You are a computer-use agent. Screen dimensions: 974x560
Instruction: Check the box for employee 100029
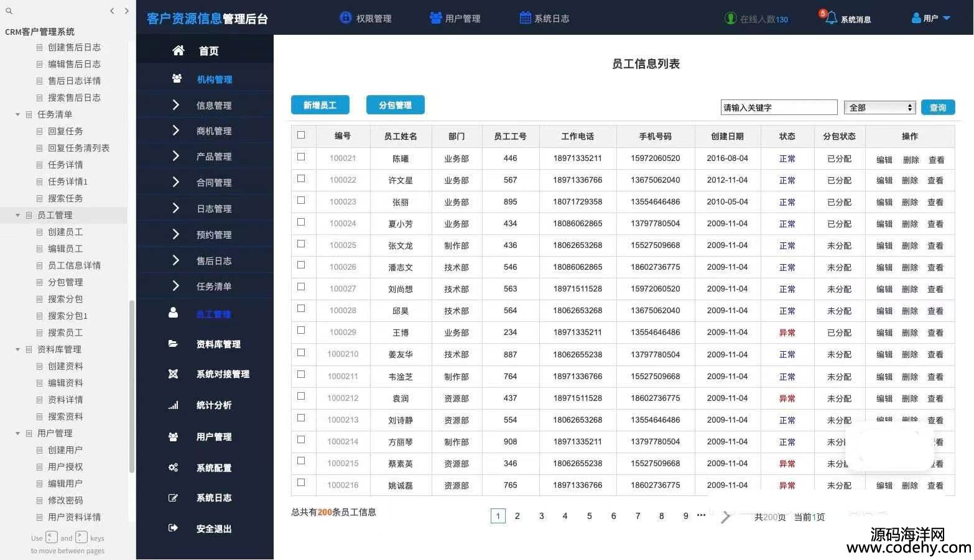(x=301, y=330)
